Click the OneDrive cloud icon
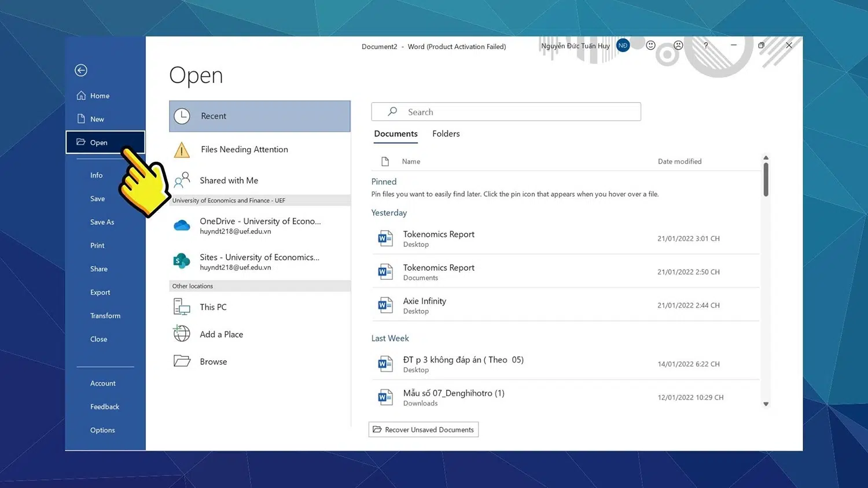 tap(182, 225)
